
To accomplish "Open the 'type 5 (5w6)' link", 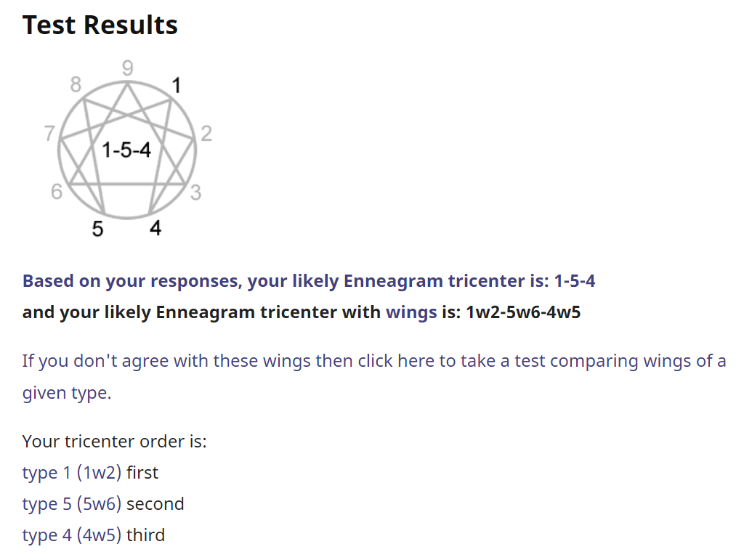I will (72, 503).
